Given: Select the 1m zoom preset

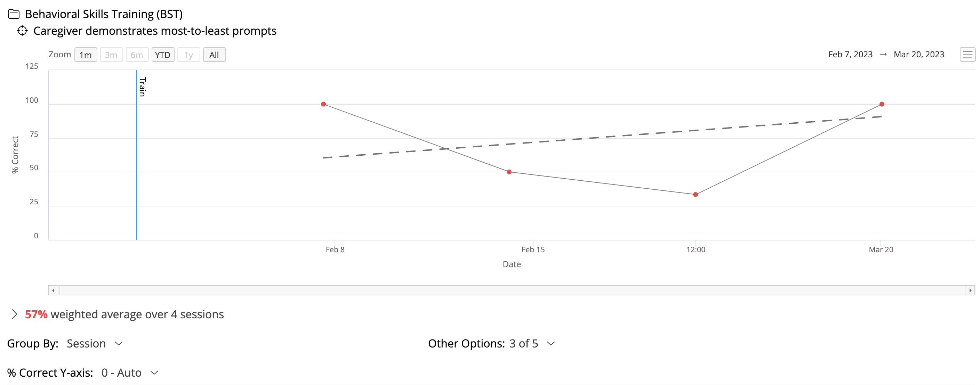Looking at the screenshot, I should tap(86, 54).
